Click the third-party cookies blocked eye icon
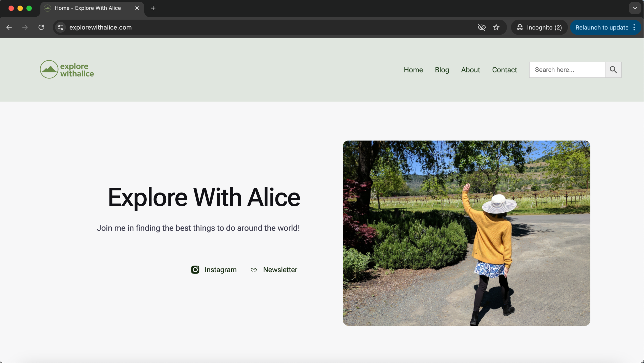The width and height of the screenshot is (644, 363). coord(481,27)
